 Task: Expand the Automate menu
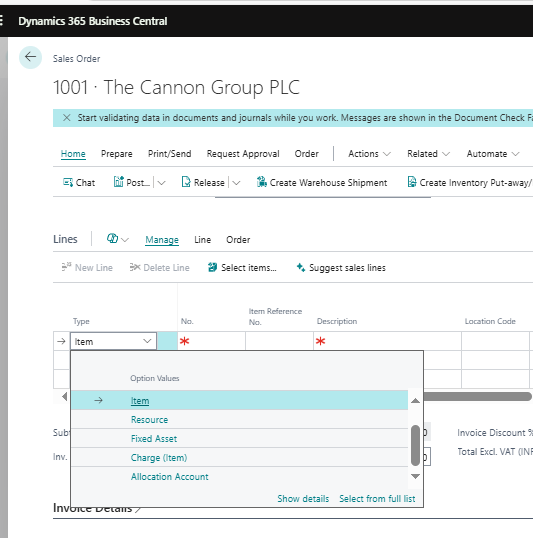(493, 154)
